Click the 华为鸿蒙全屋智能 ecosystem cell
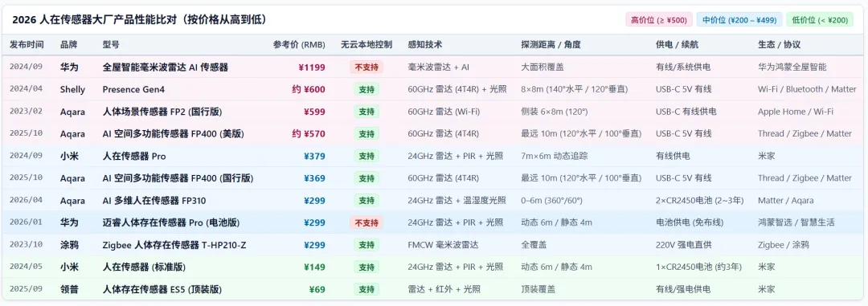Viewport: 868px width, 306px height. [792, 67]
